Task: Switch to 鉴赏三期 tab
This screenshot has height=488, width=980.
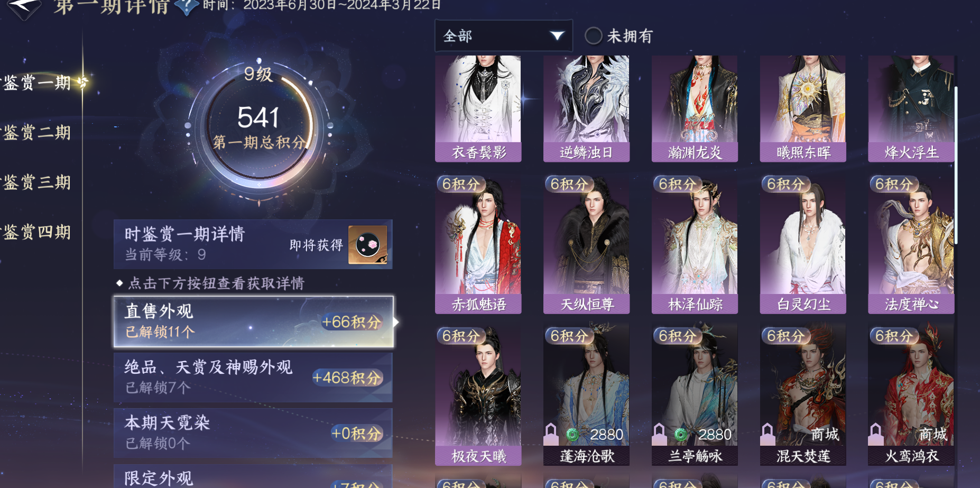Action: pos(37,182)
